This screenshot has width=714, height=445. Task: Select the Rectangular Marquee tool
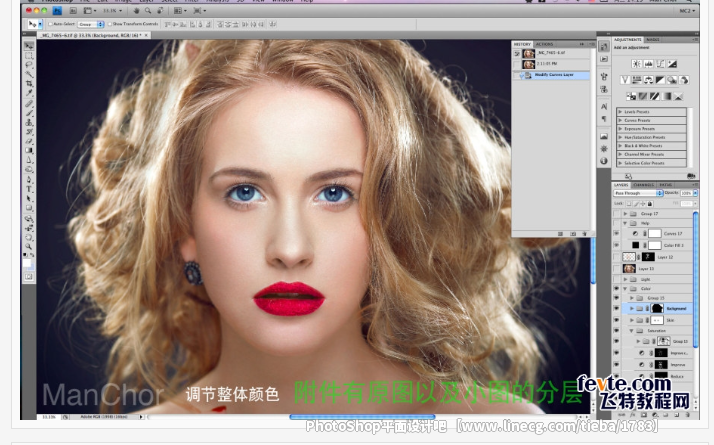coord(29,56)
